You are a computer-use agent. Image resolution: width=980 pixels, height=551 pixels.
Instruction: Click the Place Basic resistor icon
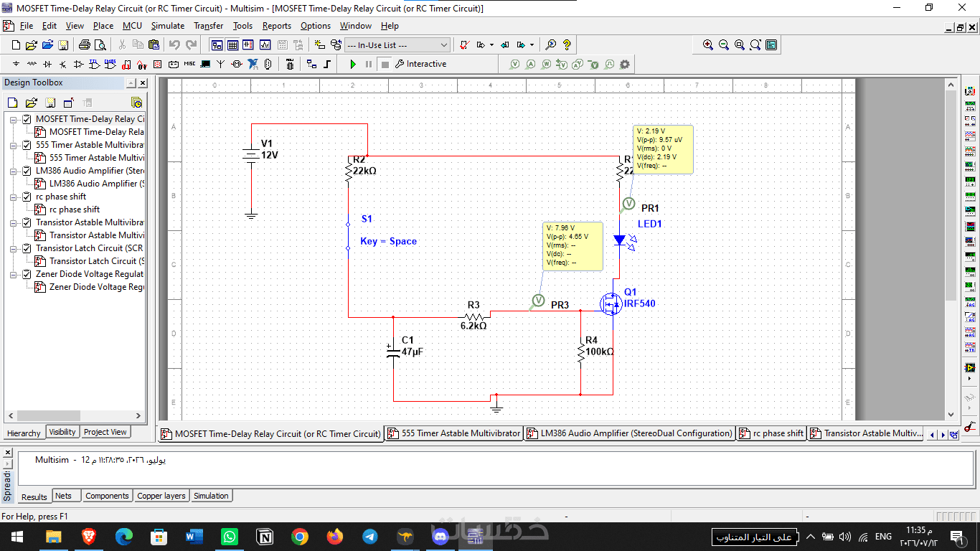(x=32, y=64)
